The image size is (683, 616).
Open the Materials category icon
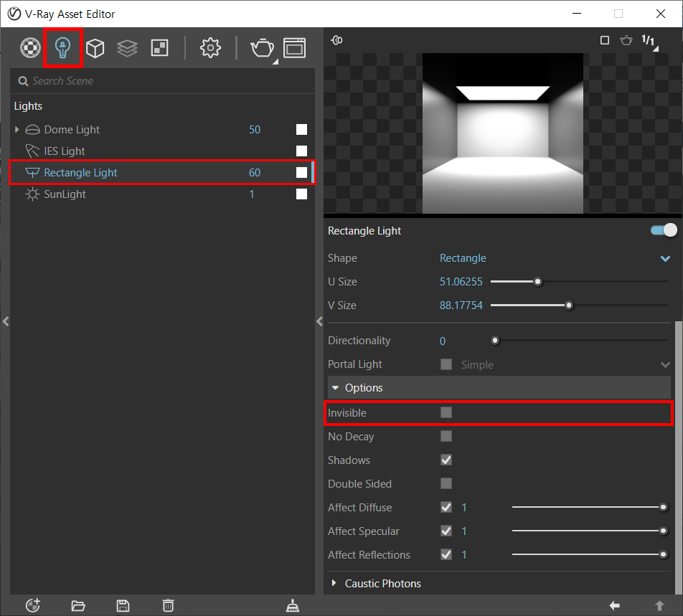tap(30, 47)
